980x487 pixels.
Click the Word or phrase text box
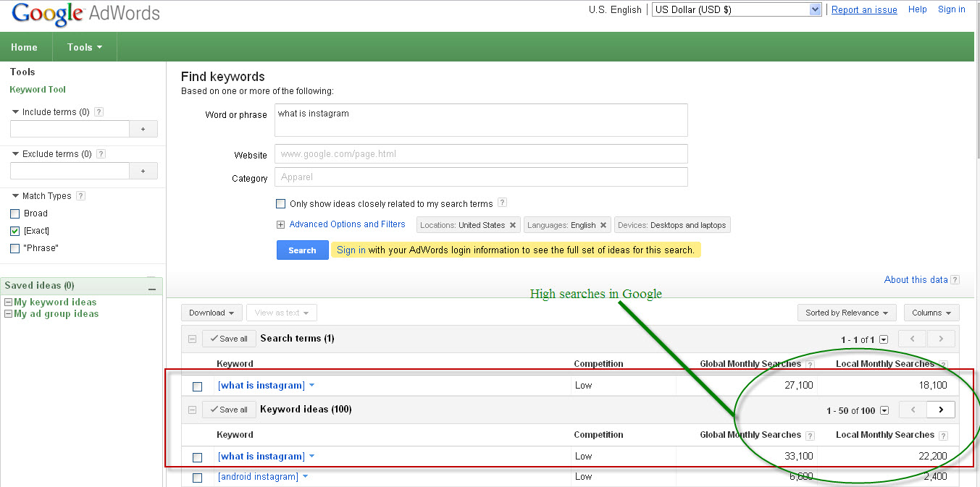pos(481,120)
